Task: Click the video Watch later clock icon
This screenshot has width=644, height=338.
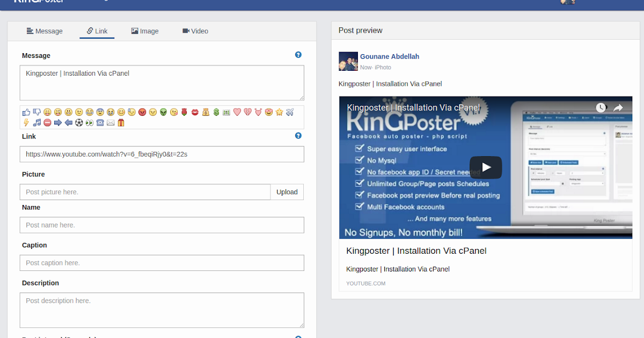Action: (x=601, y=107)
